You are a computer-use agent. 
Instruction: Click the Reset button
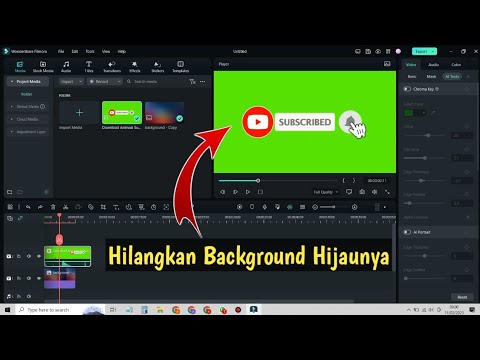pos(462,297)
